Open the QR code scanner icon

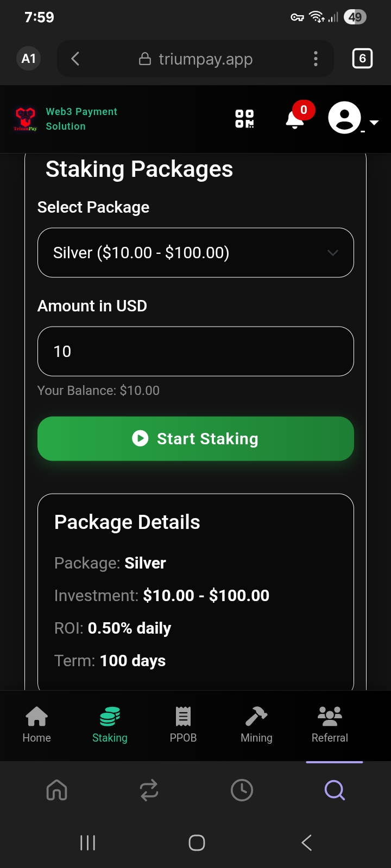tap(244, 118)
